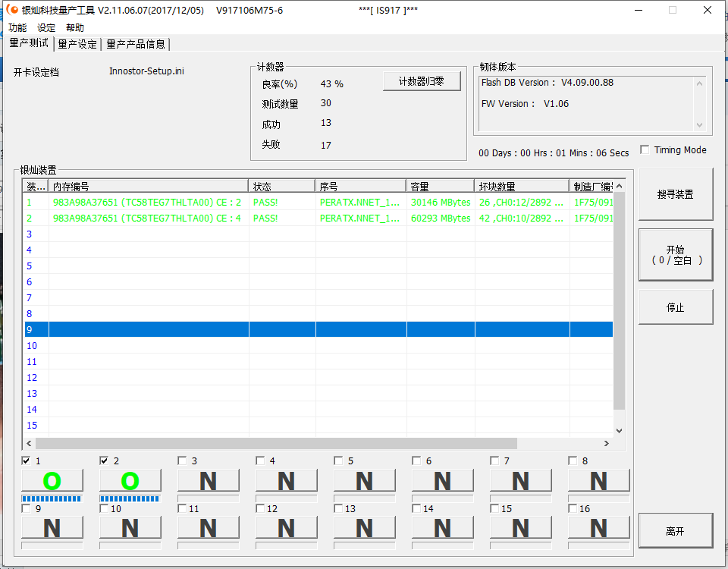The width and height of the screenshot is (728, 569).
Task: Tick the port 4 checkbox
Action: 260,461
